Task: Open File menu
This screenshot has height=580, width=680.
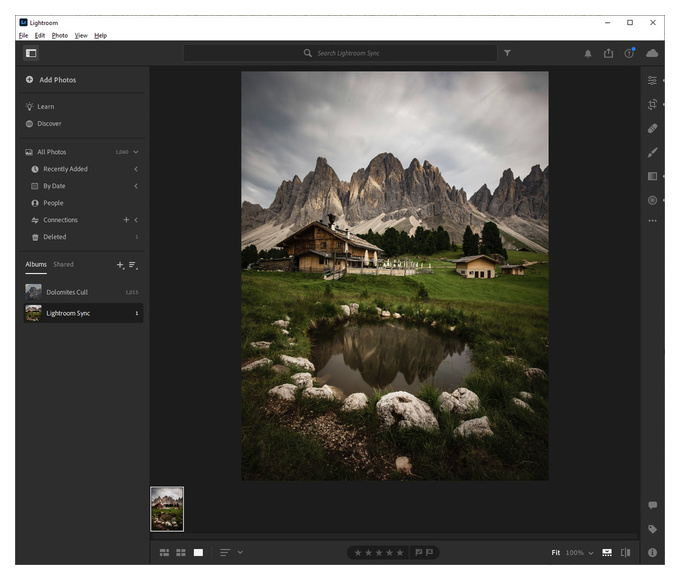Action: [23, 36]
